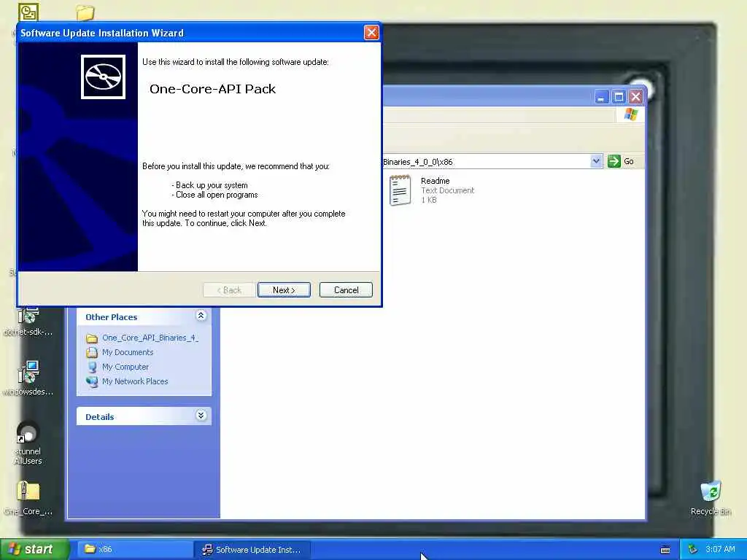Click the Other Places panel header

144,316
